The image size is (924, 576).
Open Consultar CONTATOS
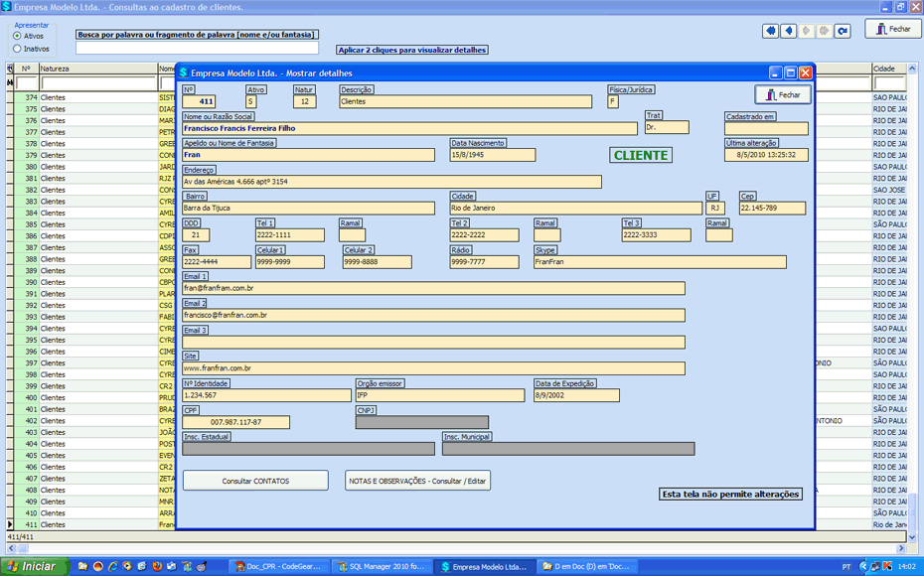255,481
